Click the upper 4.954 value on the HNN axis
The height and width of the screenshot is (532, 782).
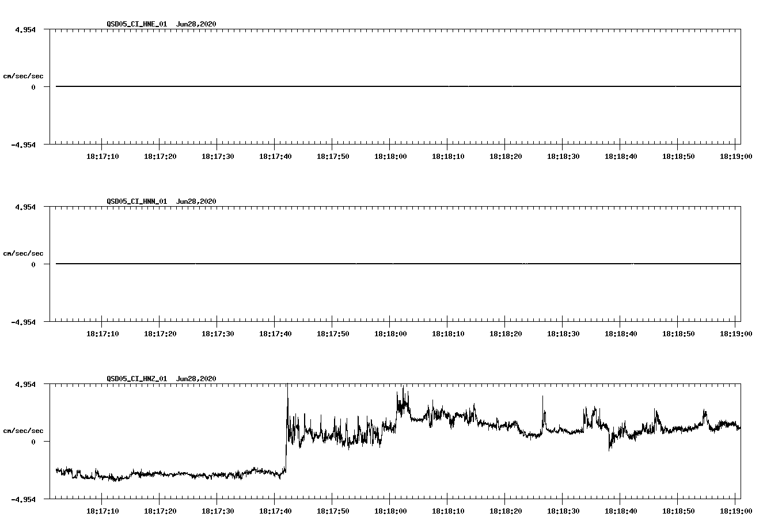[25, 207]
